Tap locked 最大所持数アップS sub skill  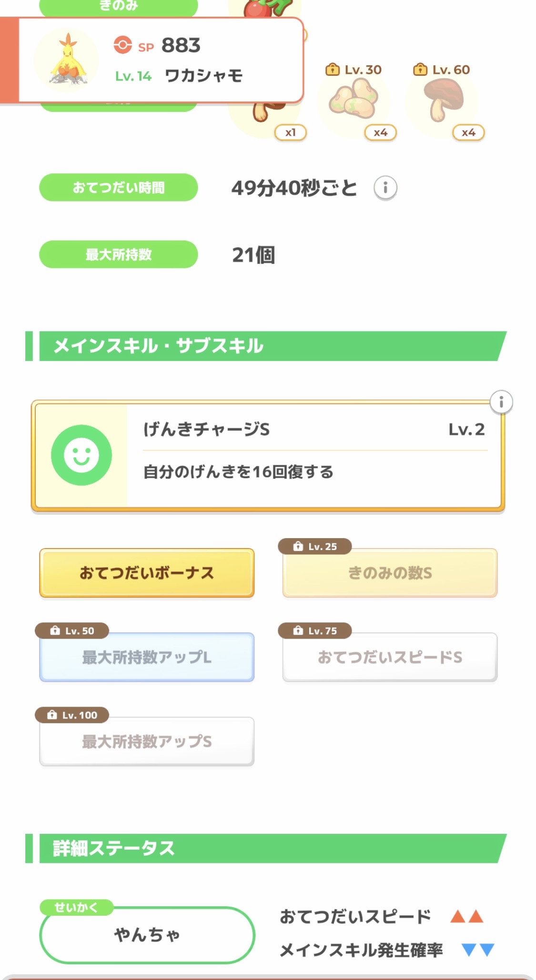[147, 741]
